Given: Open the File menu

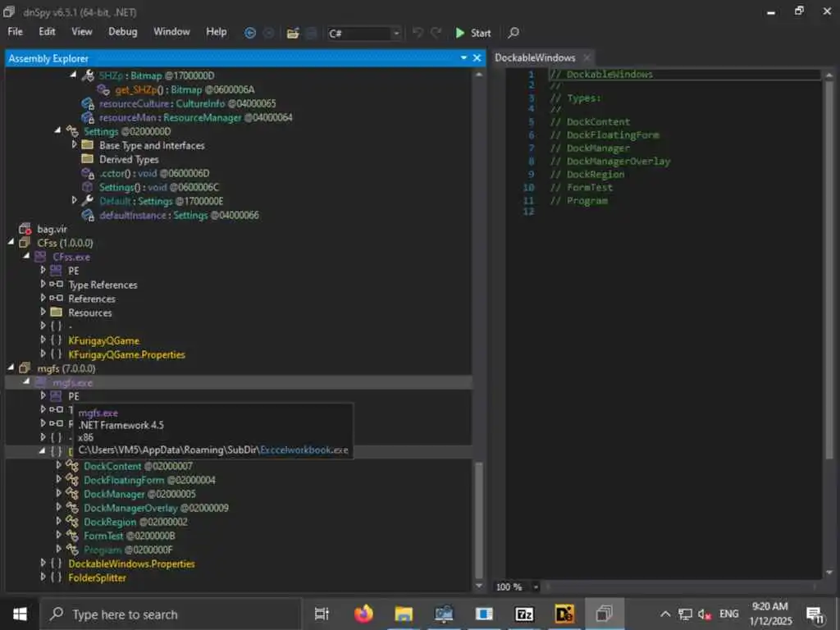Looking at the screenshot, I should pyautogui.click(x=15, y=32).
